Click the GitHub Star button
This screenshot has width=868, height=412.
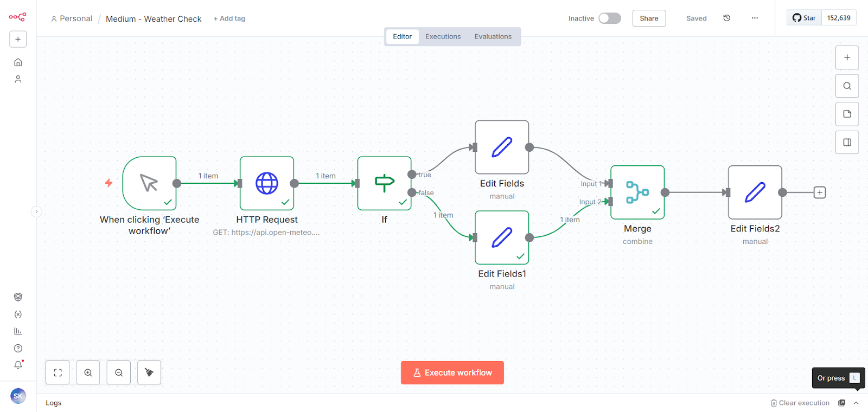tap(805, 18)
